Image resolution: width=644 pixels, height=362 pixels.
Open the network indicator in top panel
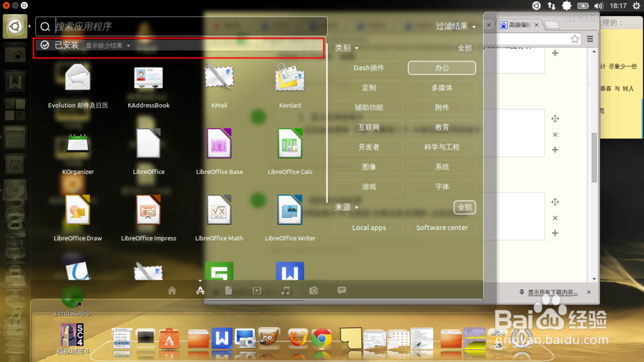pos(551,6)
